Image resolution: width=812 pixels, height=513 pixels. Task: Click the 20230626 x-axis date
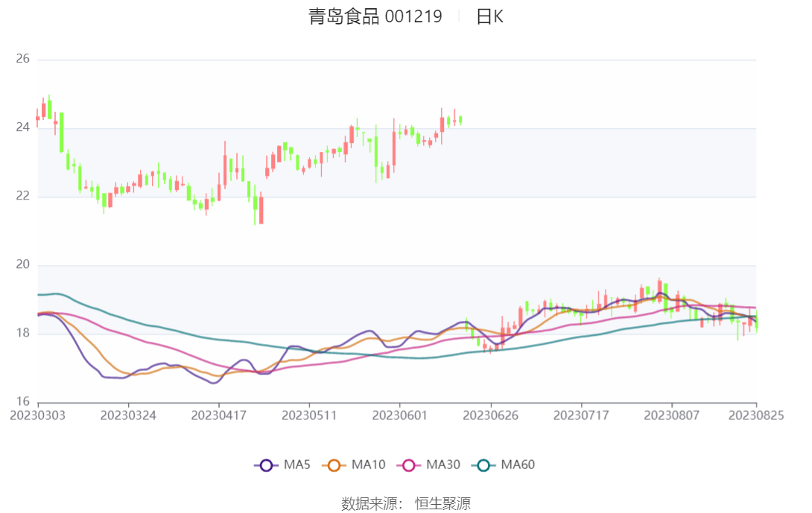tap(490, 415)
